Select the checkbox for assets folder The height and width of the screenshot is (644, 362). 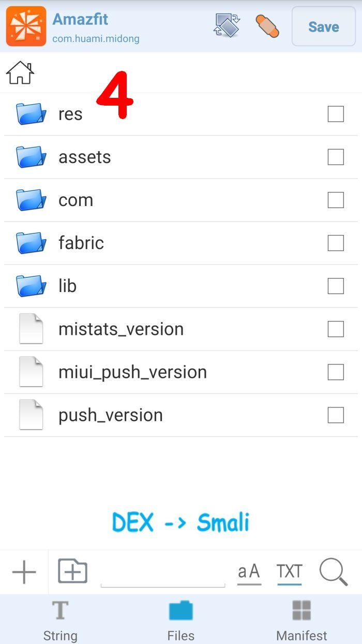(x=336, y=157)
